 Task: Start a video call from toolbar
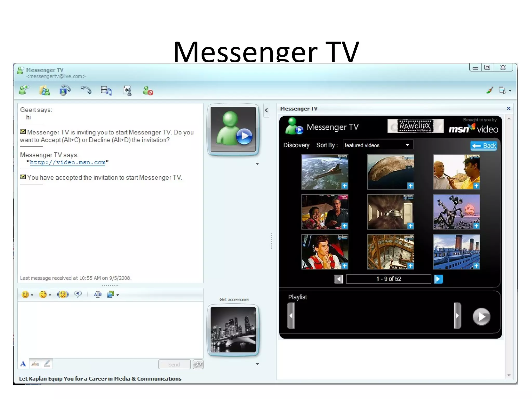(65, 90)
